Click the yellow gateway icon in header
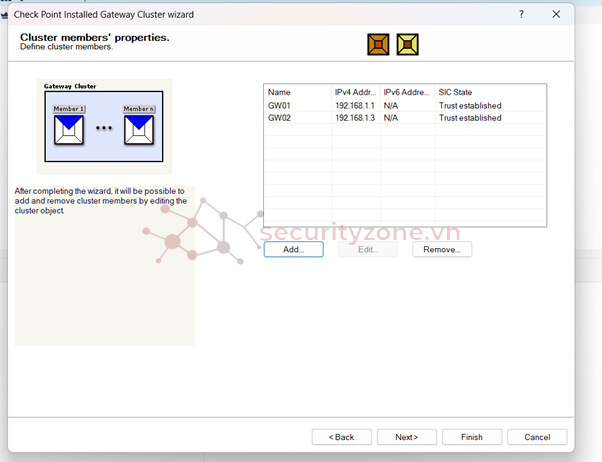The image size is (602, 462). tap(407, 45)
